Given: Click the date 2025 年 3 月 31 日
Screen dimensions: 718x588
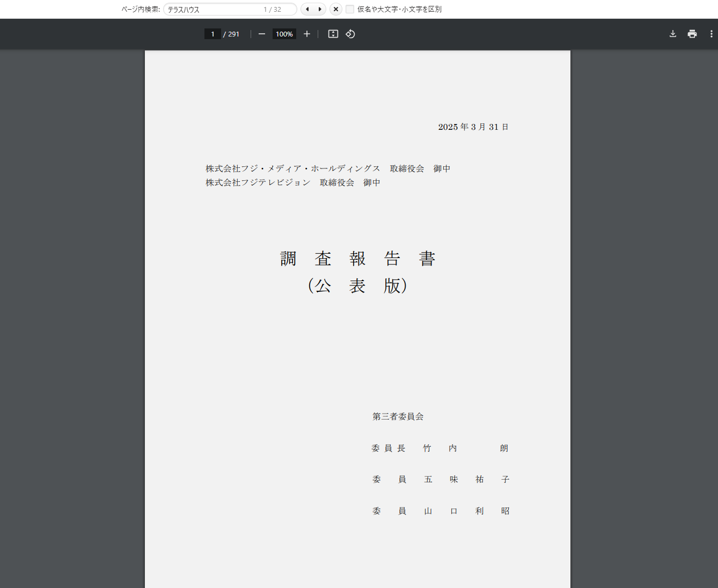Looking at the screenshot, I should coord(473,127).
